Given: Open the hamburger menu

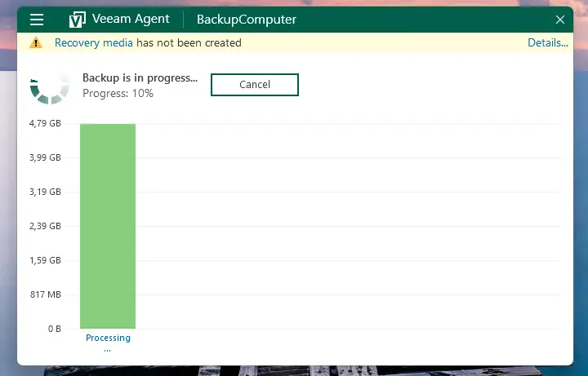Looking at the screenshot, I should [37, 20].
